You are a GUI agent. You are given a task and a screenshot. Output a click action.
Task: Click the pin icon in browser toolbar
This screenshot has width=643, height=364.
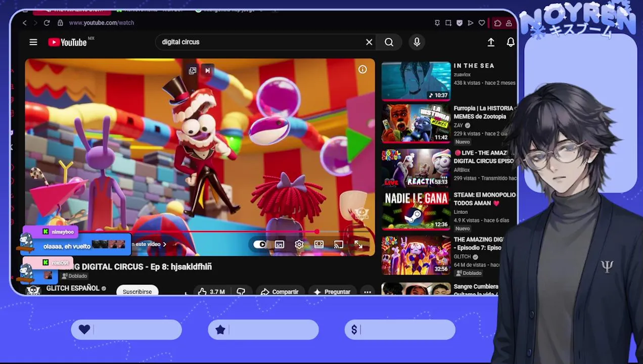[x=437, y=23]
